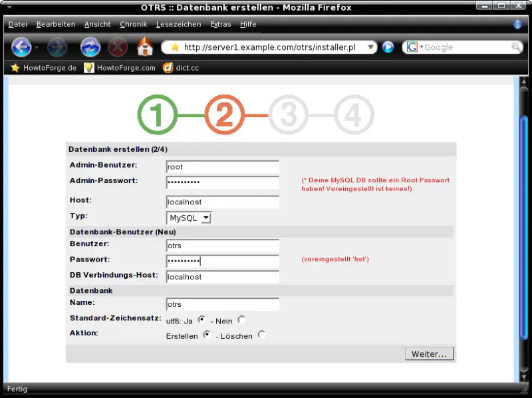Screen dimensions: 532x398
Task: Click the Admin-Passwort field
Action: pyautogui.click(x=223, y=182)
